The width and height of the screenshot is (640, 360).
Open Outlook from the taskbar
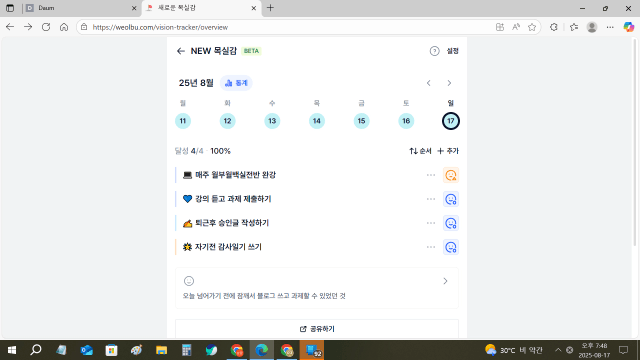tap(87, 350)
